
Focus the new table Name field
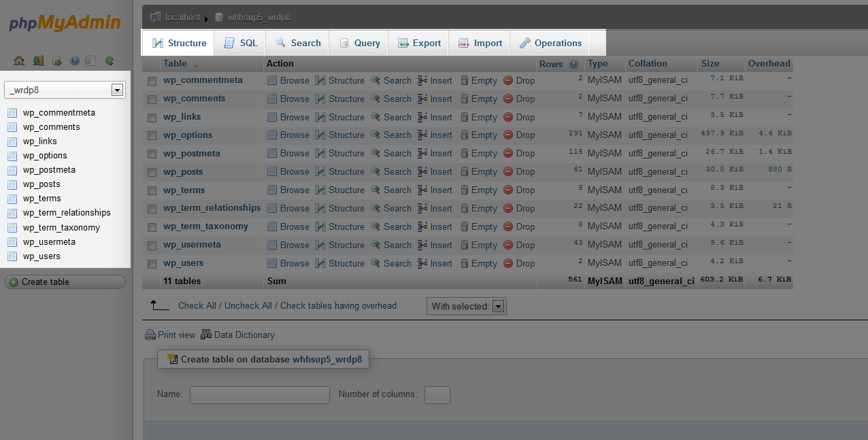click(x=259, y=395)
